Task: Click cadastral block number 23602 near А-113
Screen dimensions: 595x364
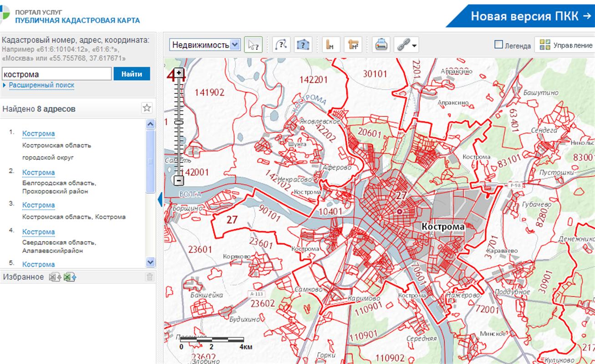Action: click(x=263, y=303)
